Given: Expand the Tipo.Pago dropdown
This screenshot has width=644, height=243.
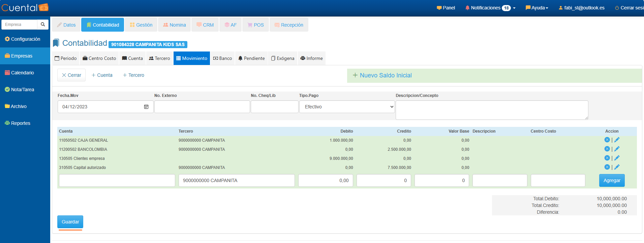Looking at the screenshot, I should click(x=347, y=107).
